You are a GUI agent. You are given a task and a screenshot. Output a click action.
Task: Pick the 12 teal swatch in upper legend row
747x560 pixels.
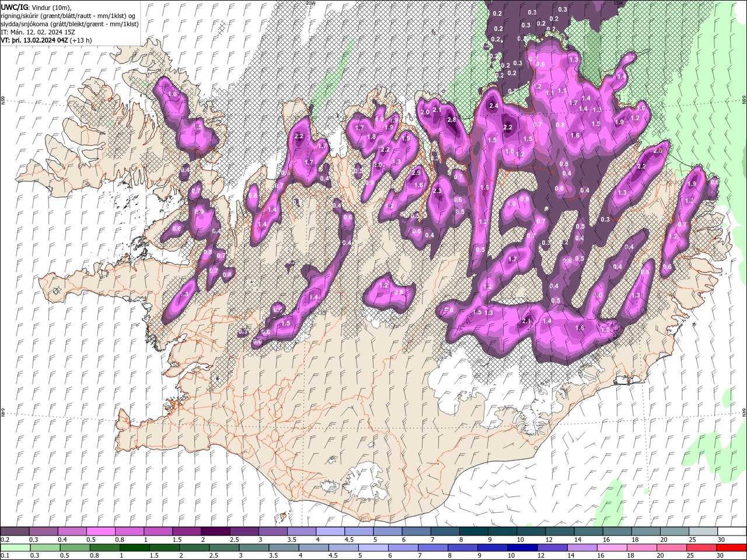559,531
